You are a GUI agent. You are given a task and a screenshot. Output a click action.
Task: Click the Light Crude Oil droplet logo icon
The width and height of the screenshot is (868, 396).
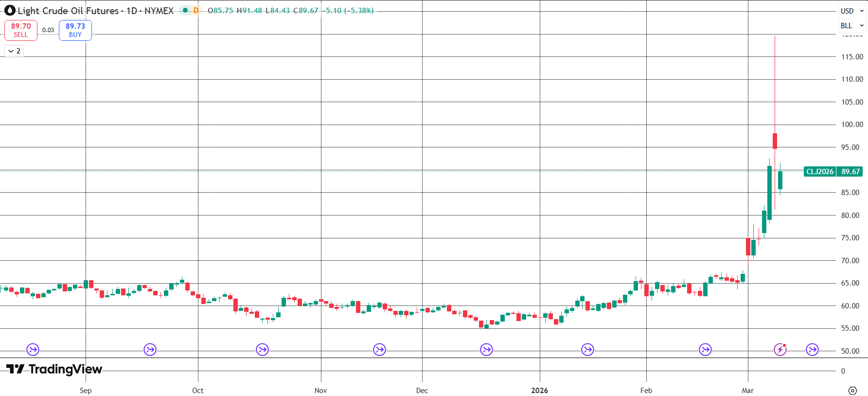(x=10, y=10)
